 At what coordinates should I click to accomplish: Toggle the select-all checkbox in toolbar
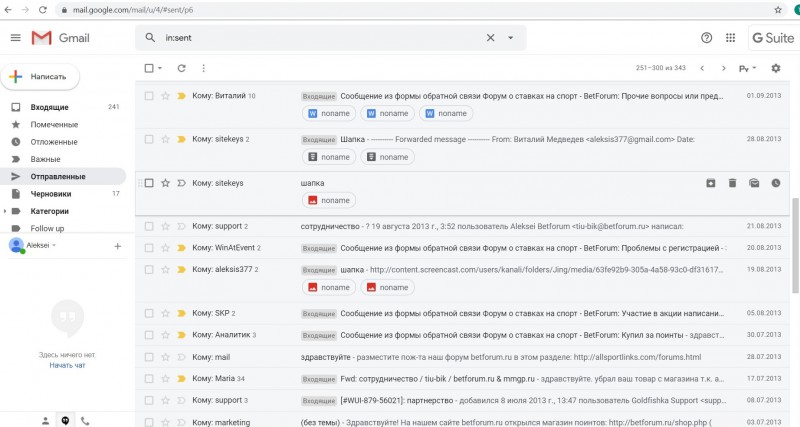[149, 68]
